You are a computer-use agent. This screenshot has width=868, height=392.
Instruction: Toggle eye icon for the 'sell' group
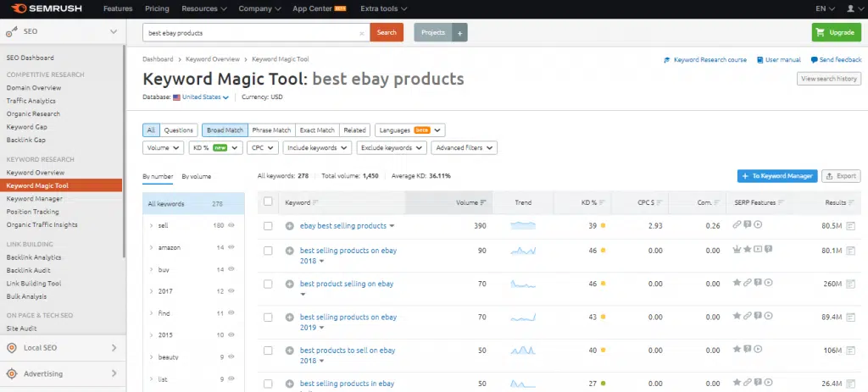click(231, 225)
